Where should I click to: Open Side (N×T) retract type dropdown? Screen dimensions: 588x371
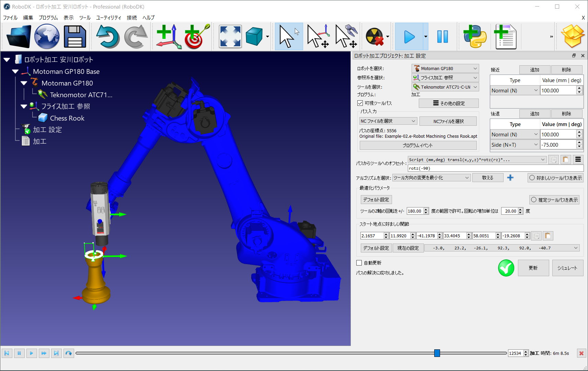pyautogui.click(x=515, y=145)
